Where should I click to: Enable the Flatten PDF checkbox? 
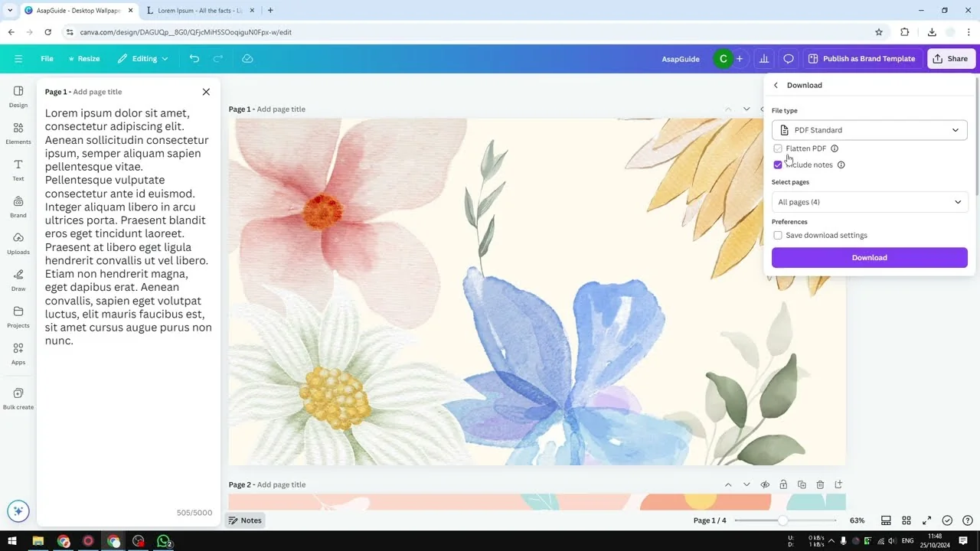click(x=778, y=148)
